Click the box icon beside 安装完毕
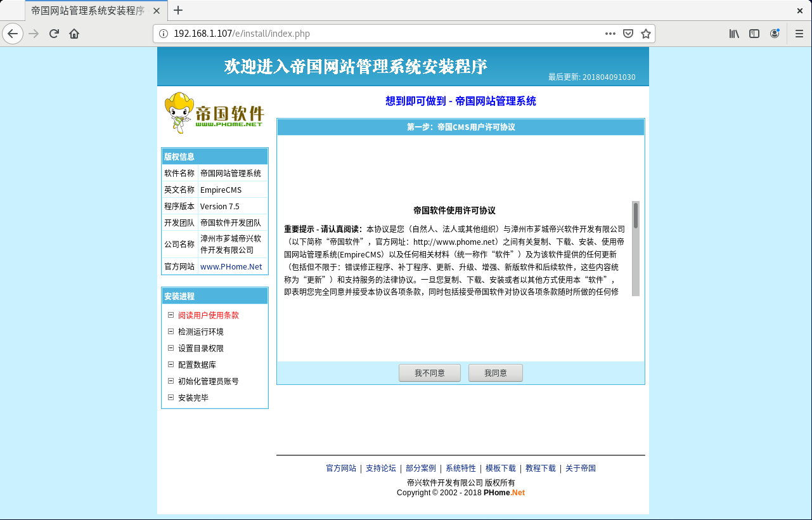This screenshot has height=520, width=812. 171,397
